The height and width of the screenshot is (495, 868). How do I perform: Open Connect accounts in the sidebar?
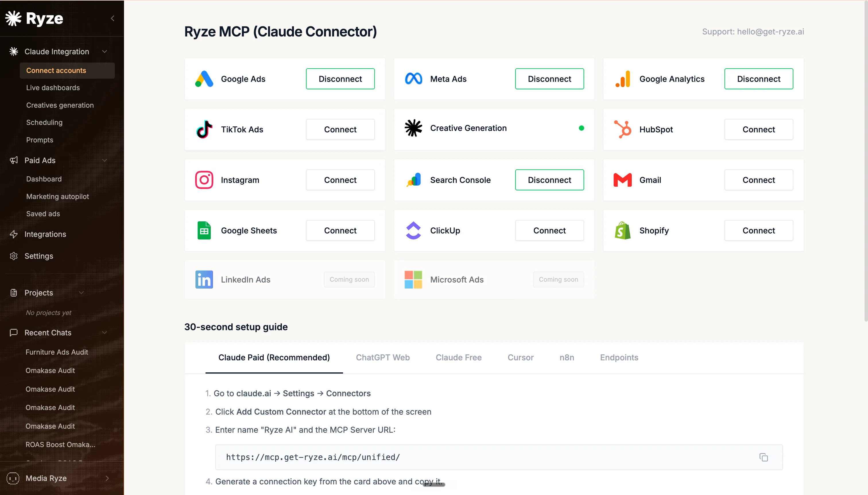pos(67,70)
